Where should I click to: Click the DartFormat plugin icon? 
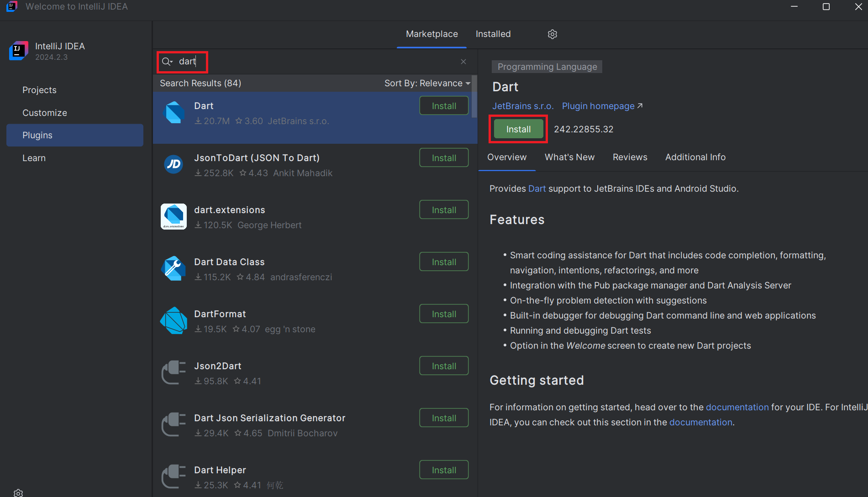pyautogui.click(x=174, y=320)
